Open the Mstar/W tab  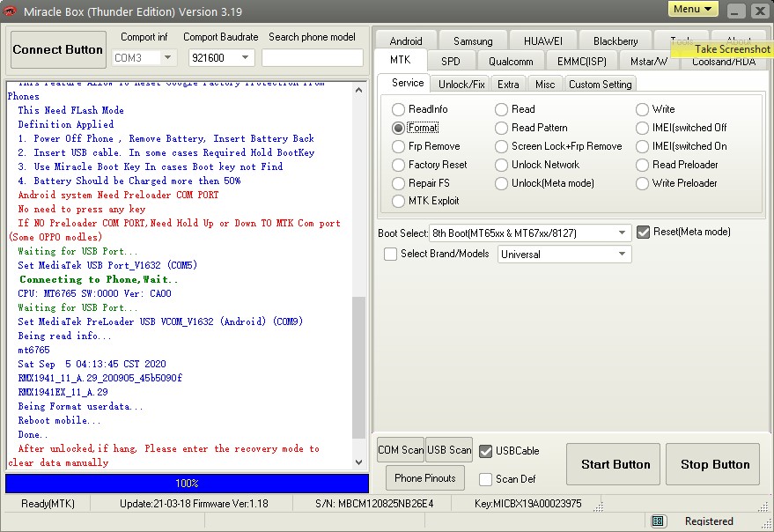649,62
